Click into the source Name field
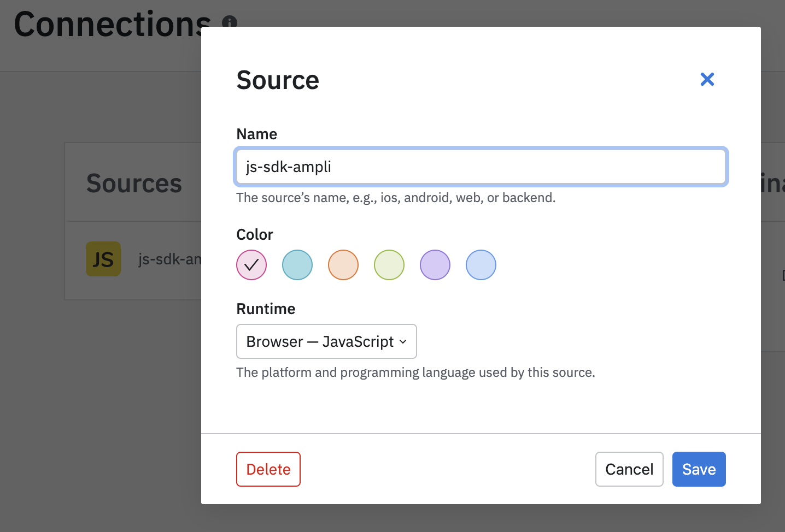Screen dimensions: 785x532 (481, 167)
